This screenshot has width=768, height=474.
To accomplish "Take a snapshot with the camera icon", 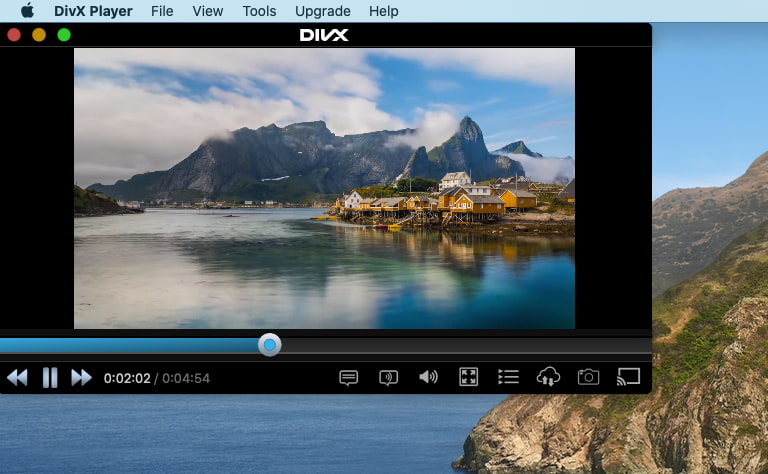I will (588, 377).
